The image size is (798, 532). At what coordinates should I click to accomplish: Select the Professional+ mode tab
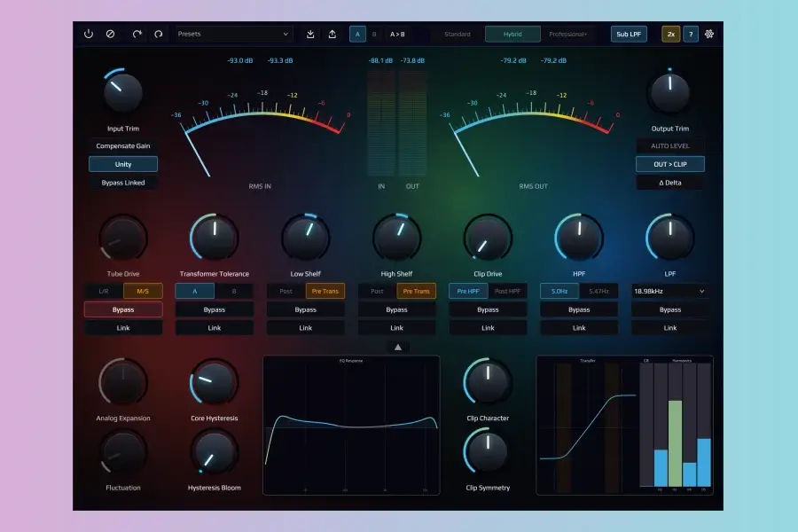(x=568, y=34)
